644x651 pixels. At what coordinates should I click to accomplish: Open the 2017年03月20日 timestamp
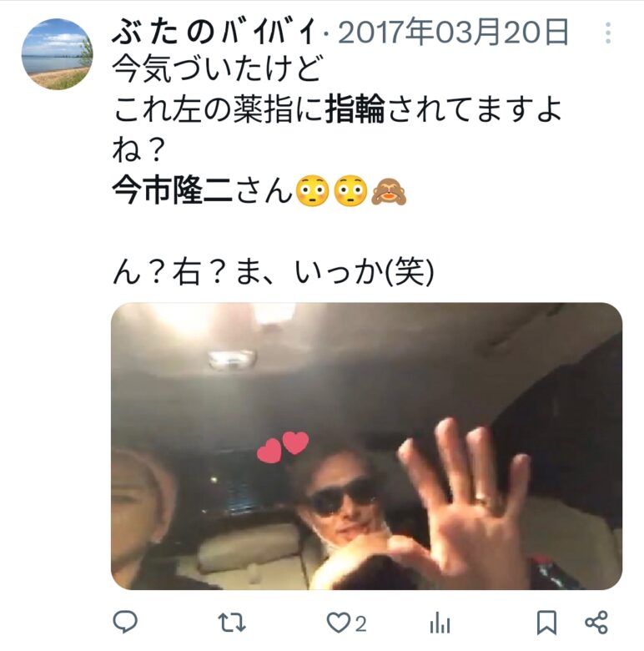coord(453,33)
